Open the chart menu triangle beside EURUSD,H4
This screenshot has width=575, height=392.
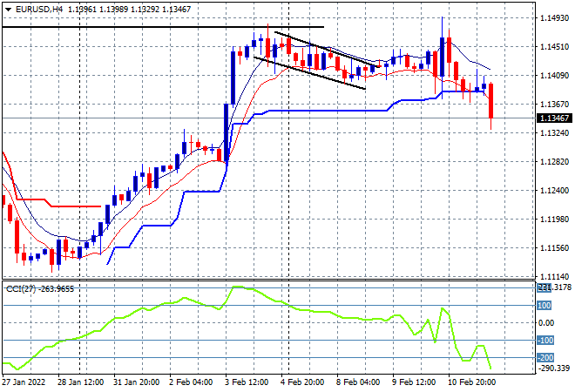coord(8,10)
